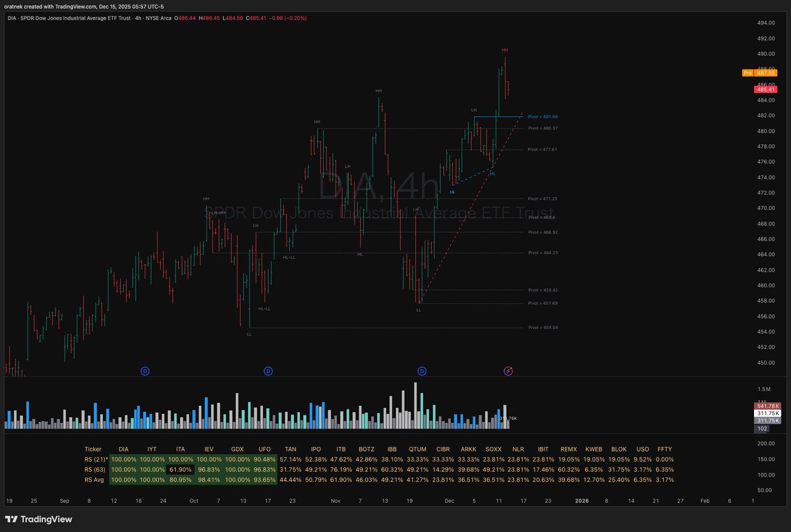Image resolution: width=791 pixels, height=532 pixels.
Task: Click the blue Pivot = 481.89 label
Action: [543, 116]
